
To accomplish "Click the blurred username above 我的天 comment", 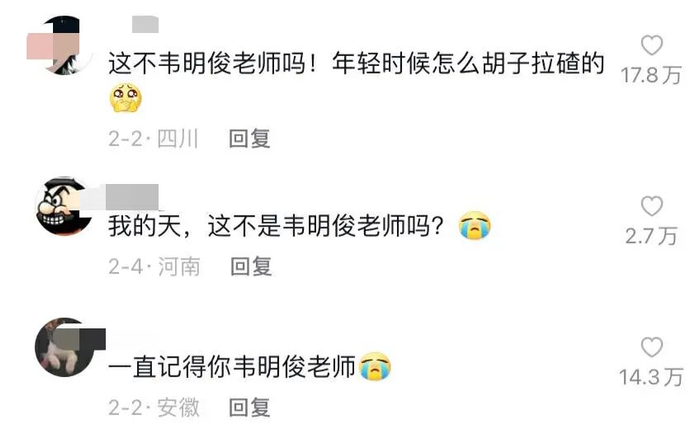I will click(121, 196).
